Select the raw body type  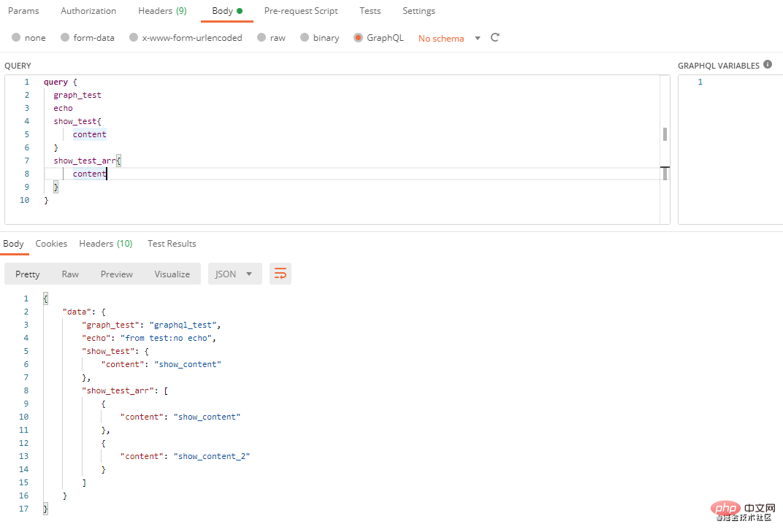[271, 37]
